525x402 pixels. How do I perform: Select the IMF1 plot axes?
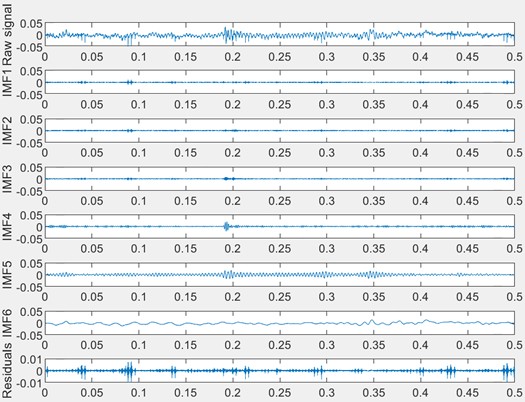(x=280, y=82)
